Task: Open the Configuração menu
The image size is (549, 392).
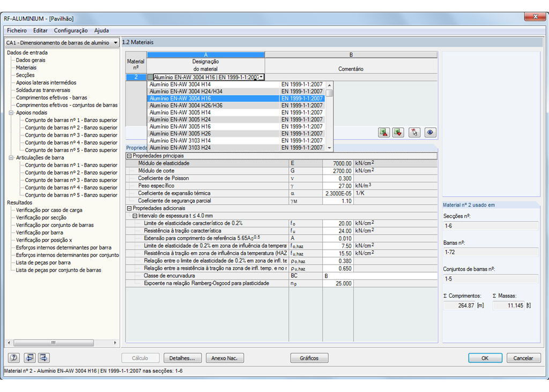Action: click(x=71, y=31)
